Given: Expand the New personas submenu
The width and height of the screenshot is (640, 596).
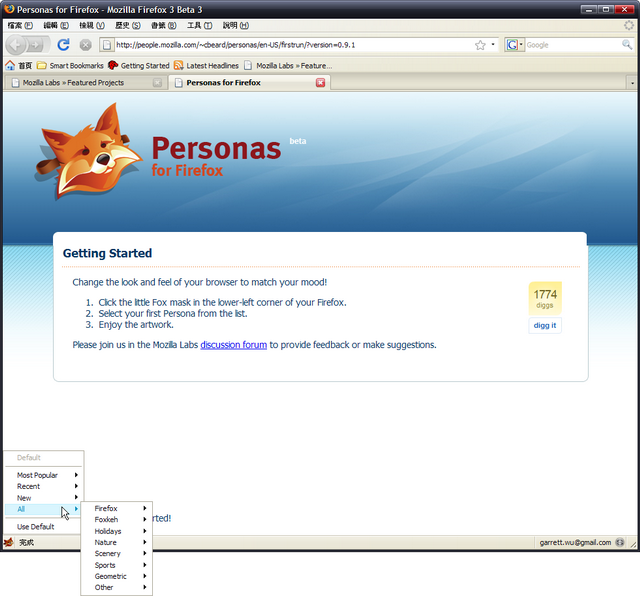Looking at the screenshot, I should [x=43, y=498].
